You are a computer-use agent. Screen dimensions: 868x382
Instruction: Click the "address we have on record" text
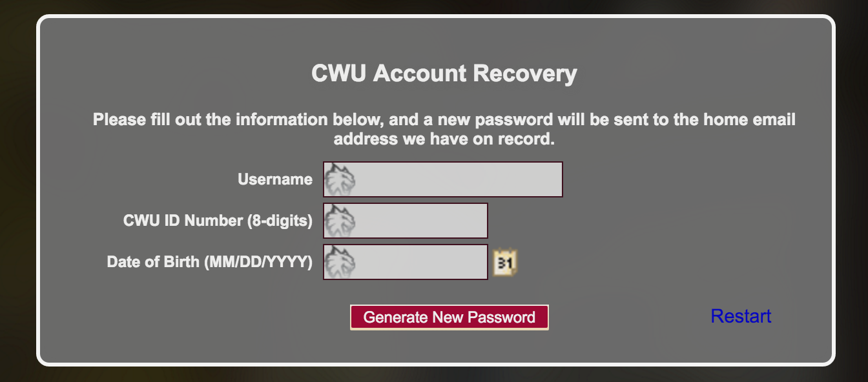[x=444, y=139]
